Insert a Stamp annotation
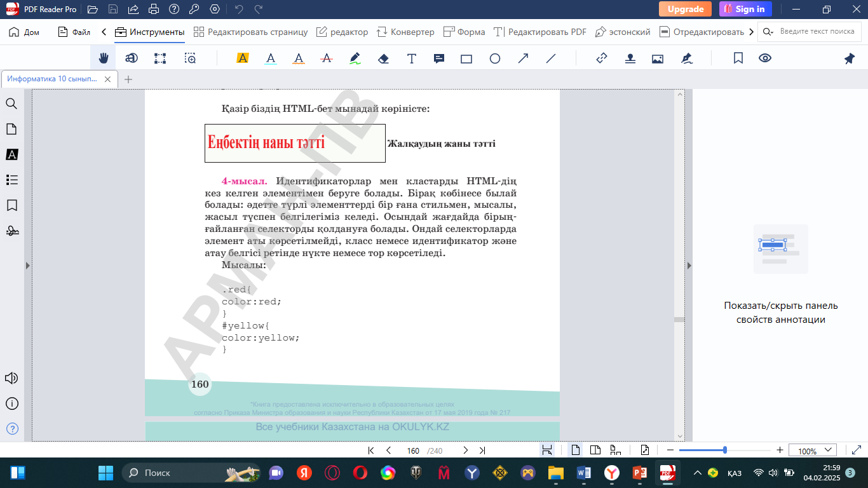The width and height of the screenshot is (868, 488). click(x=630, y=58)
